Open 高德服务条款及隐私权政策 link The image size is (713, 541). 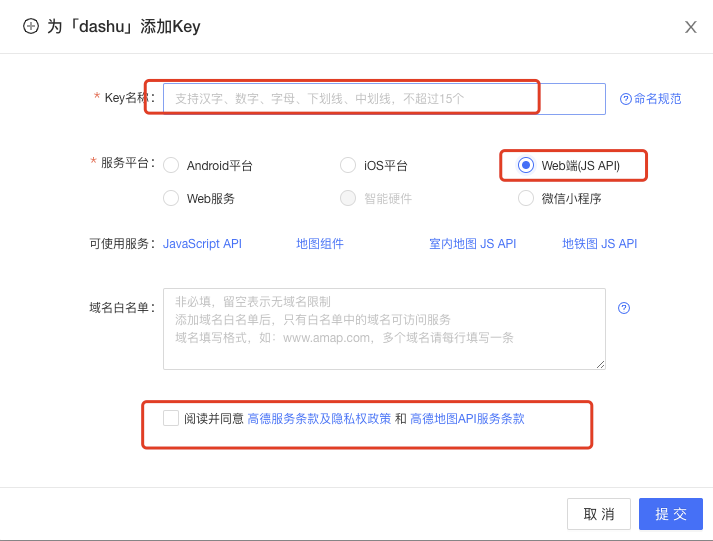tap(319, 419)
